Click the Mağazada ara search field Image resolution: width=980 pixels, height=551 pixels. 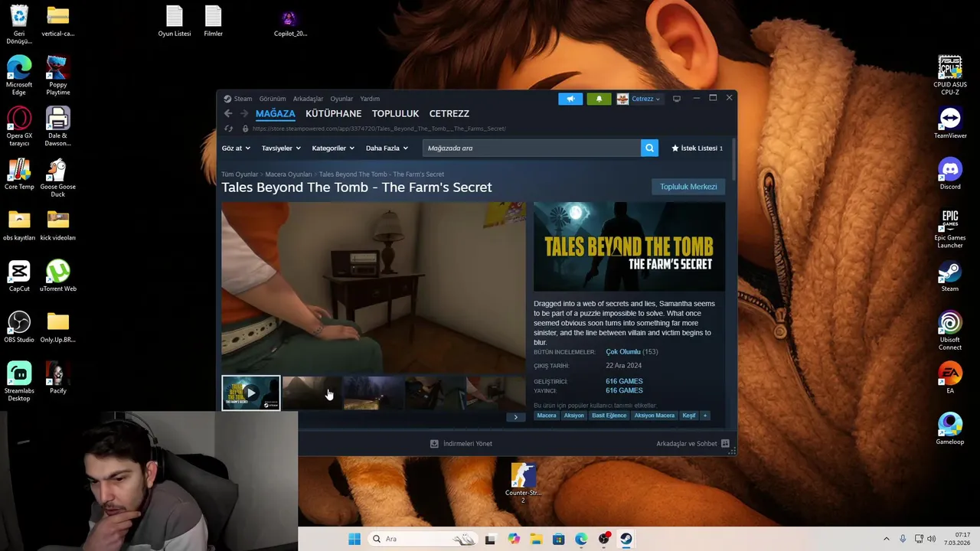click(x=531, y=148)
